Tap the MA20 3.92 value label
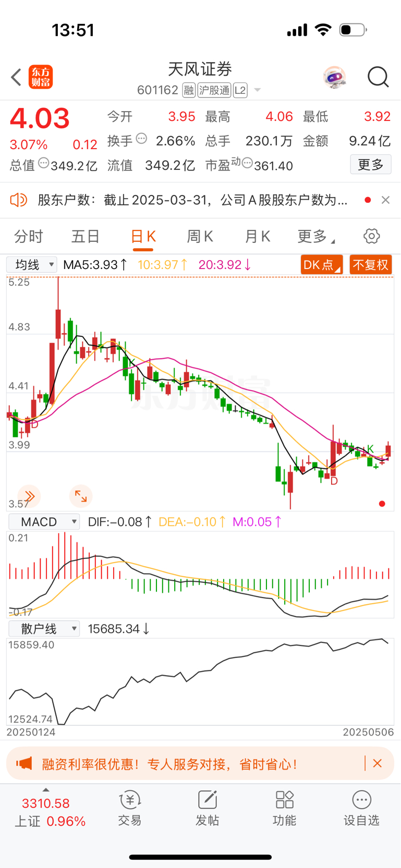 pyautogui.click(x=225, y=265)
